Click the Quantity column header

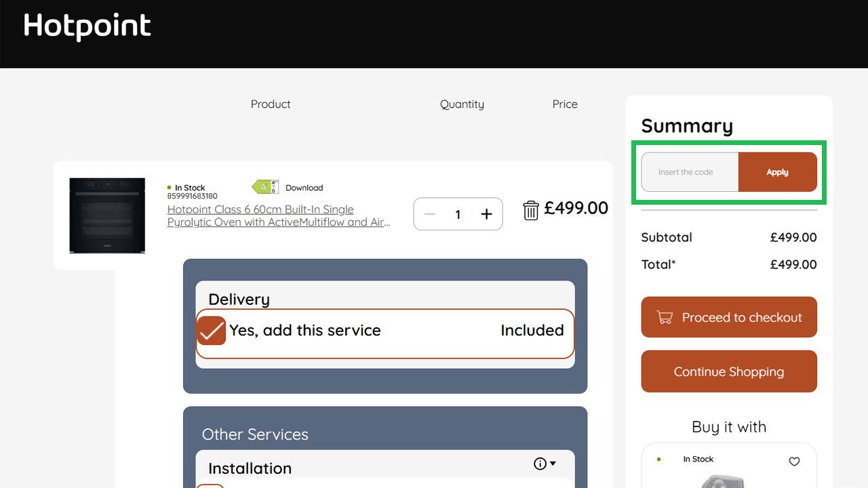point(462,104)
